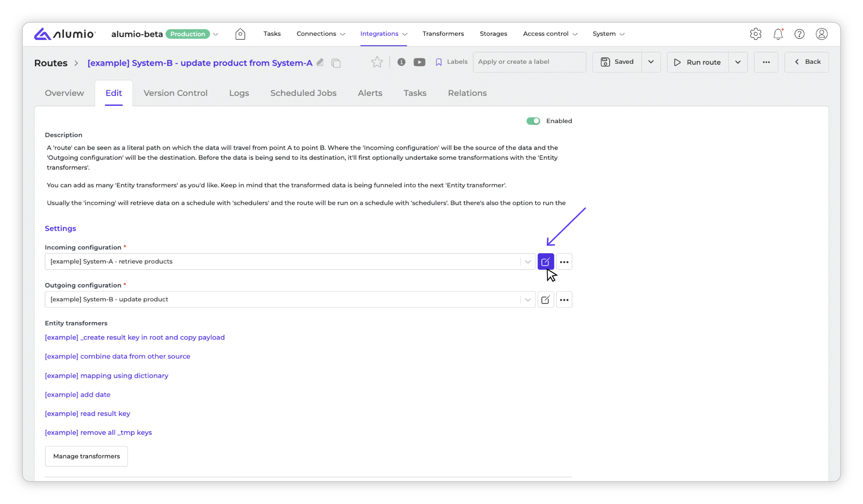Image resolution: width=863 pixels, height=504 pixels.
Task: Open the Run route dropdown arrow
Action: (738, 62)
